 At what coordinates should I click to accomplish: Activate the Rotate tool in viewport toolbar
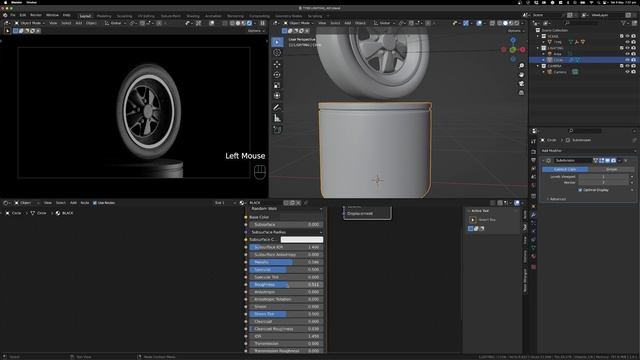(277, 75)
